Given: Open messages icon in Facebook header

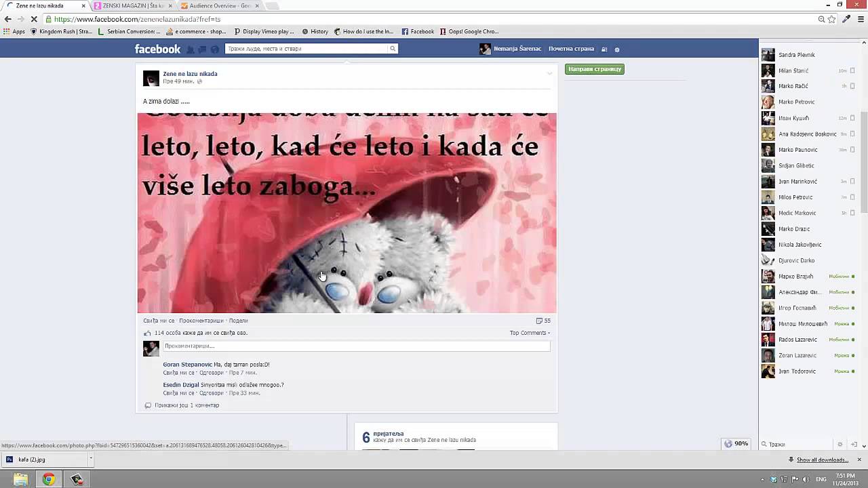Looking at the screenshot, I should (x=203, y=49).
